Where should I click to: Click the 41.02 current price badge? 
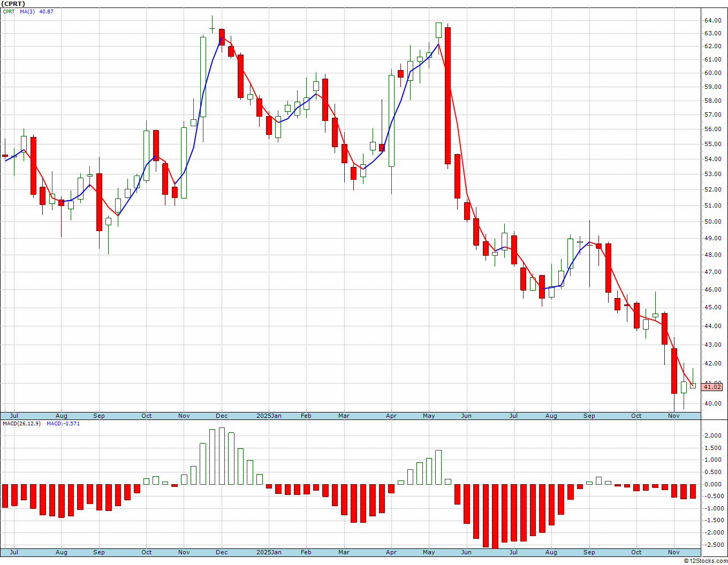[x=712, y=387]
